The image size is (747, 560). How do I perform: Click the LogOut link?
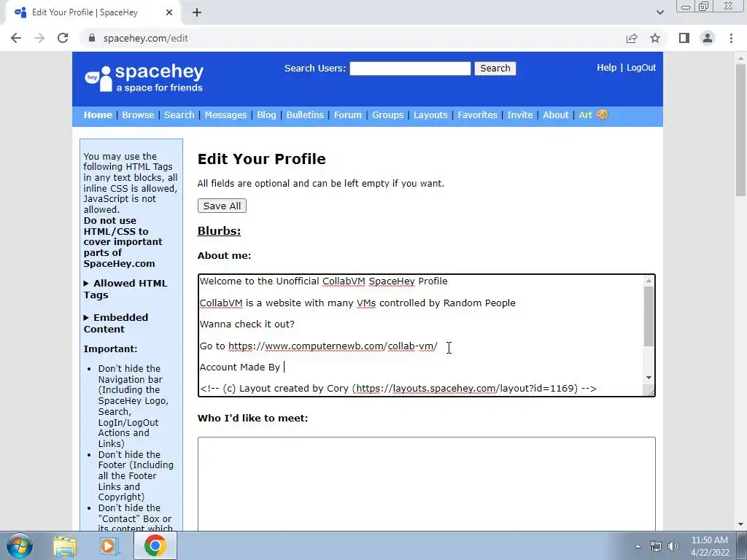(x=641, y=68)
